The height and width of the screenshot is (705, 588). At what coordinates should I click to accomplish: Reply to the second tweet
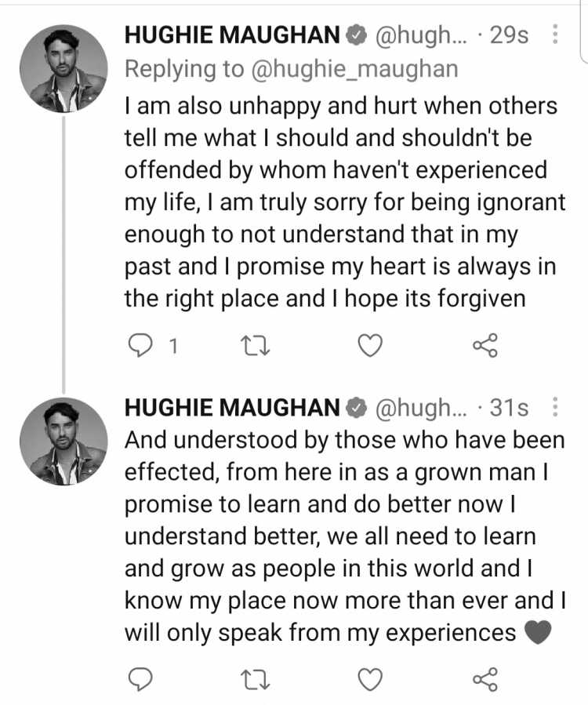140,679
